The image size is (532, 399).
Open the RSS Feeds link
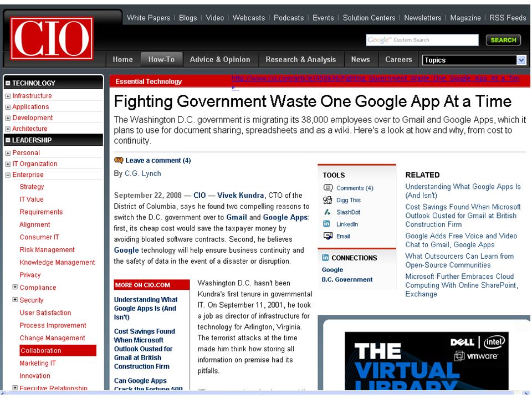(x=508, y=18)
